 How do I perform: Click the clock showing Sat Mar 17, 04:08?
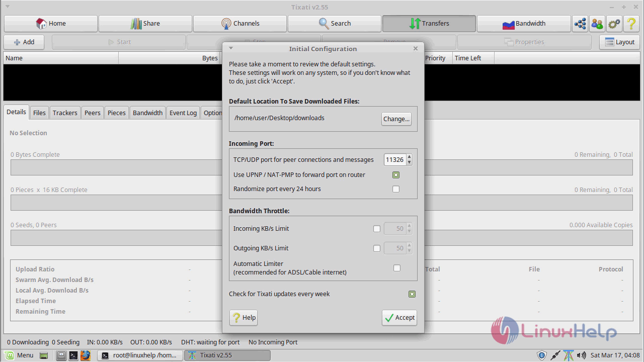615,355
